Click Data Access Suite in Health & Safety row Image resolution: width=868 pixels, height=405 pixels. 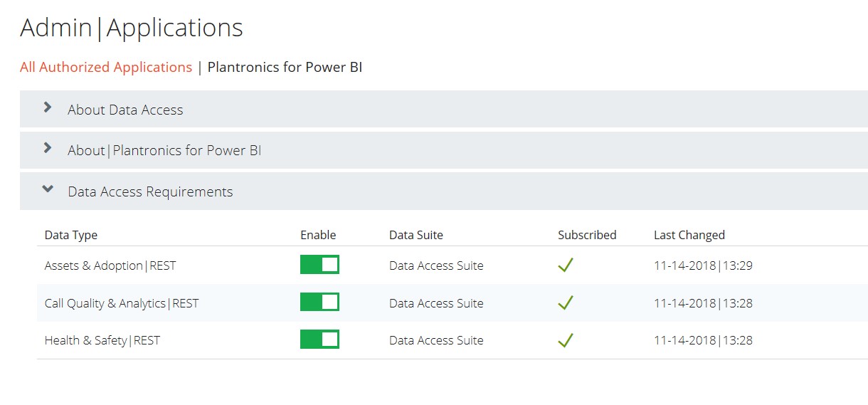[x=436, y=340]
